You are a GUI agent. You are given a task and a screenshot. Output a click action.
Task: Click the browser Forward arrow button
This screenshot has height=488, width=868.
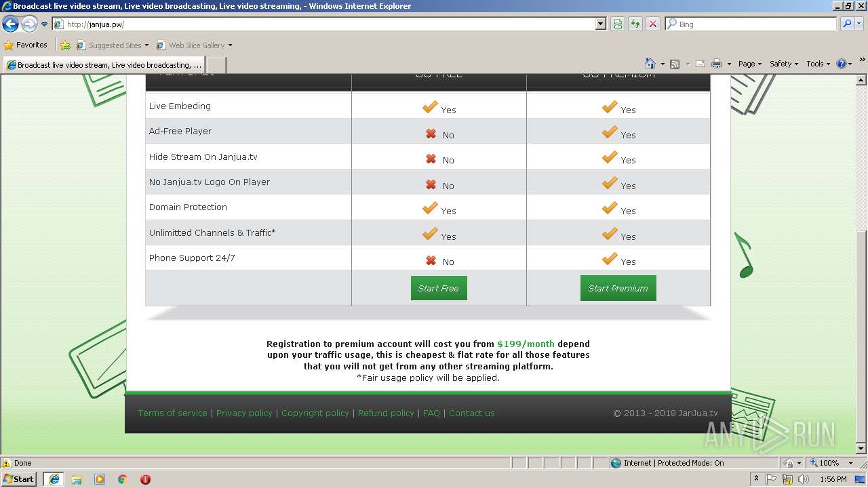pyautogui.click(x=29, y=24)
